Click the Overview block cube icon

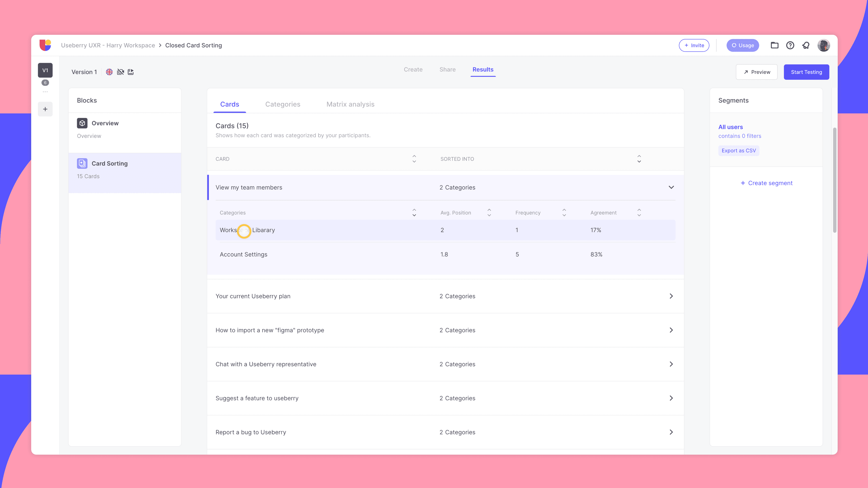(x=82, y=123)
